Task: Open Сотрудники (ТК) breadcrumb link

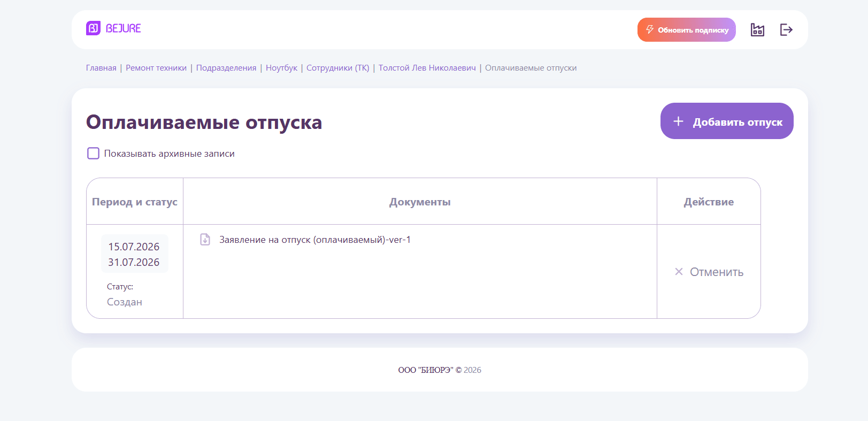Action: 338,68
